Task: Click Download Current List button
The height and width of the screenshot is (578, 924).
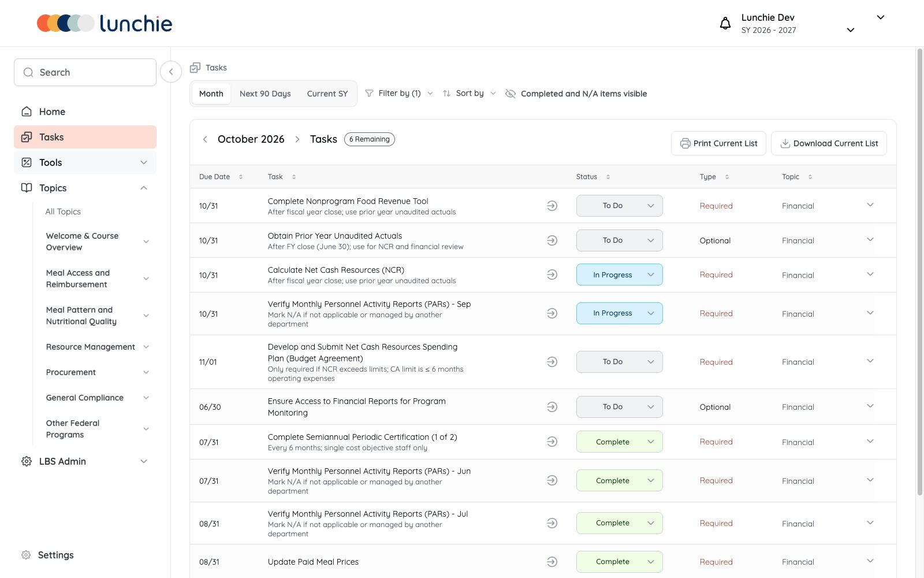Action: click(829, 143)
